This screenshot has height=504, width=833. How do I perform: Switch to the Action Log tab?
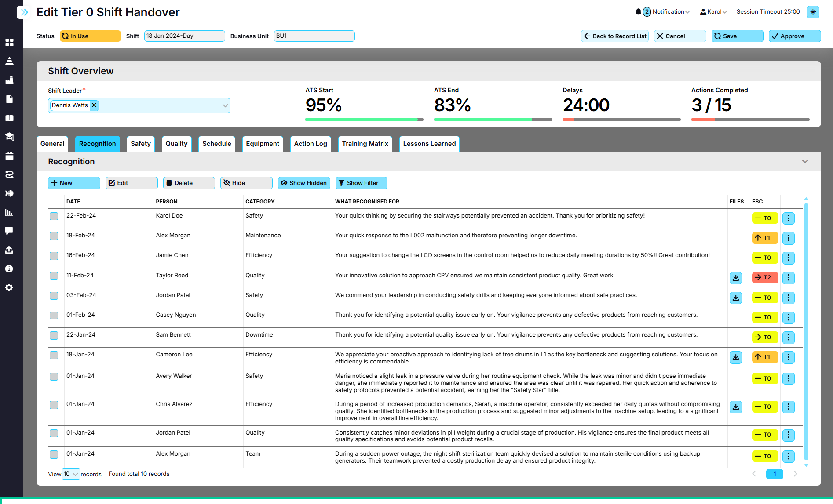pyautogui.click(x=311, y=144)
